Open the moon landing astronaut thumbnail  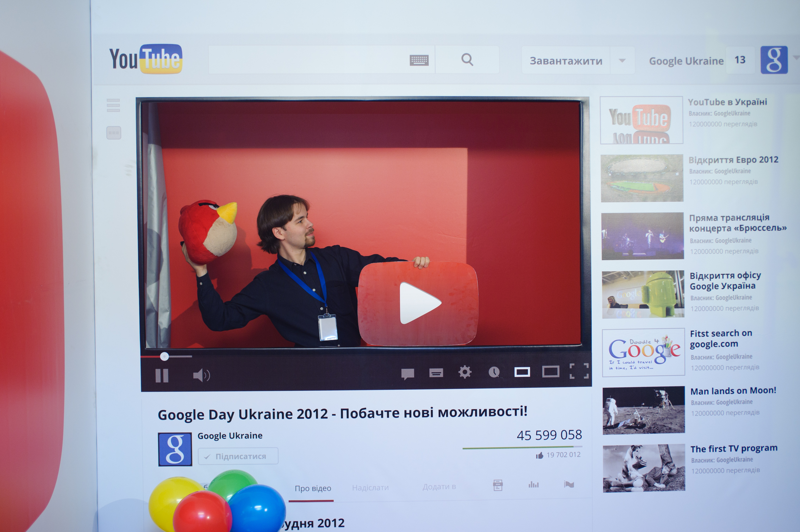click(x=644, y=410)
